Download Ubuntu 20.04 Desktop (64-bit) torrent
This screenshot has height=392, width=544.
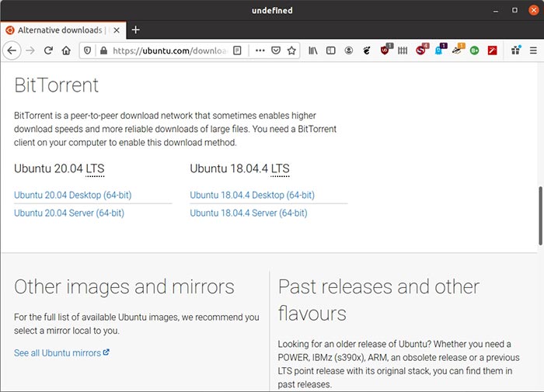pyautogui.click(x=73, y=195)
